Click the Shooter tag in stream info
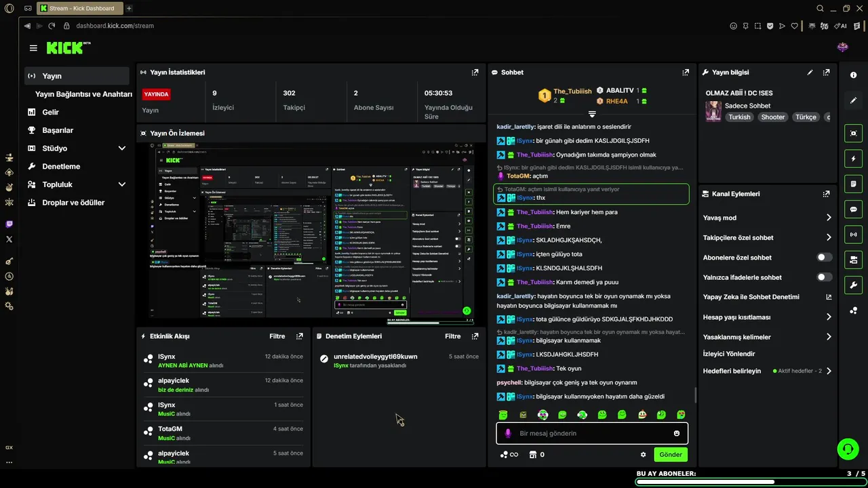This screenshot has width=868, height=488. pos(772,117)
